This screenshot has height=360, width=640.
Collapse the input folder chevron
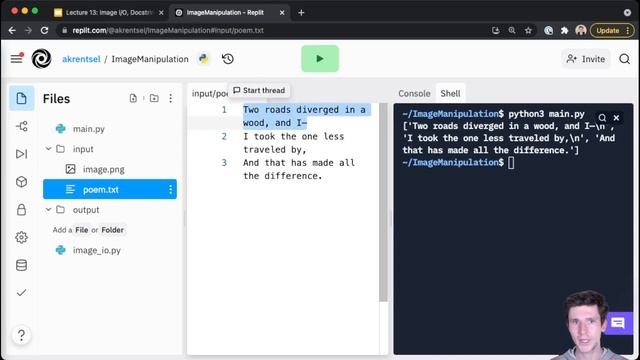pyautogui.click(x=48, y=149)
